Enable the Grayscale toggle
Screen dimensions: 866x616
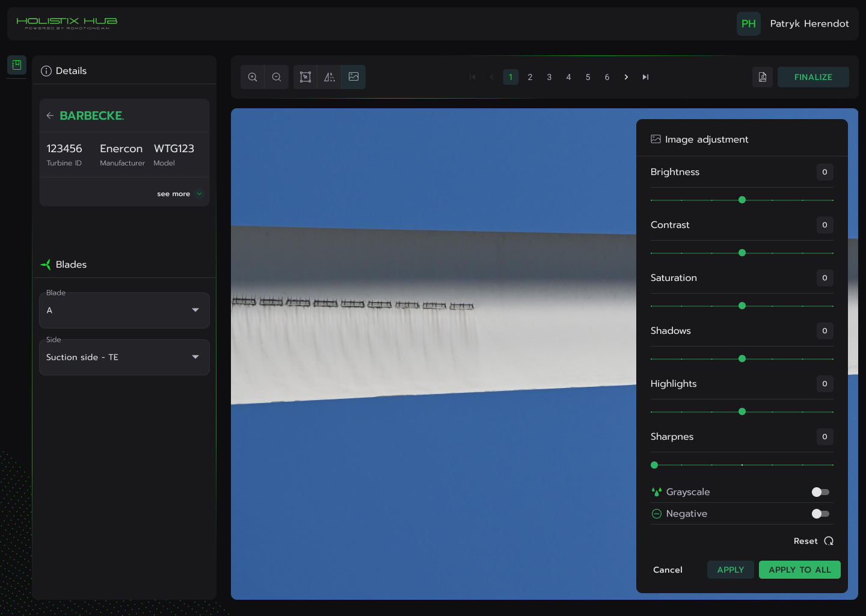pos(820,492)
